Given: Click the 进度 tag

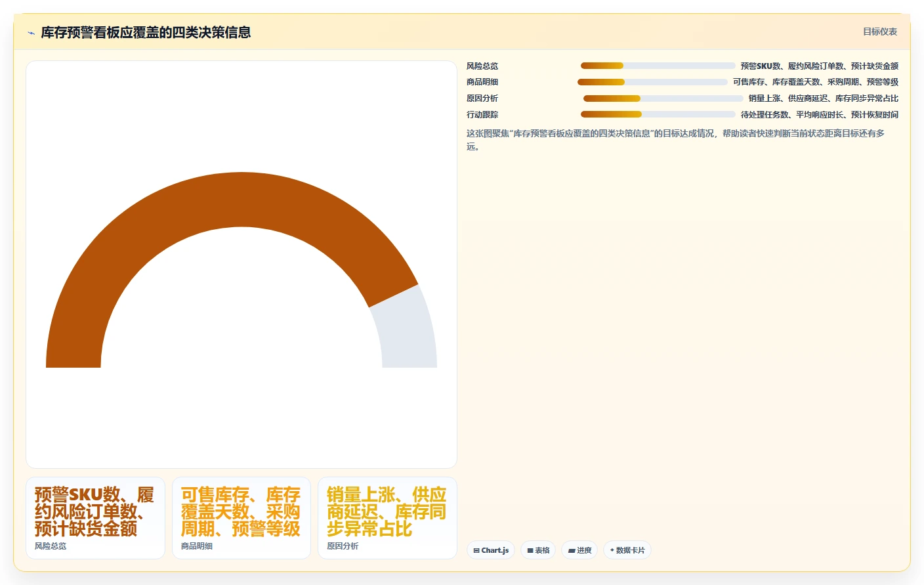Looking at the screenshot, I should pyautogui.click(x=579, y=550).
